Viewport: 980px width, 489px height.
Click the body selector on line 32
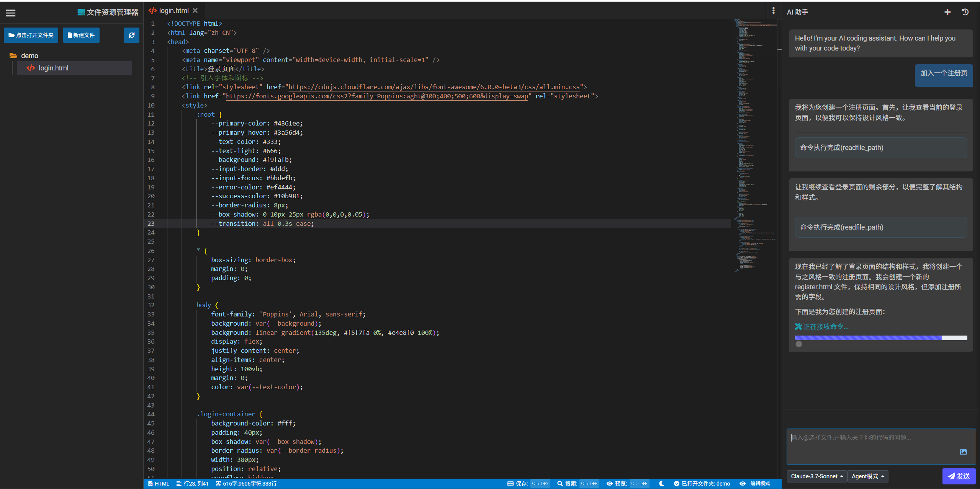point(203,305)
